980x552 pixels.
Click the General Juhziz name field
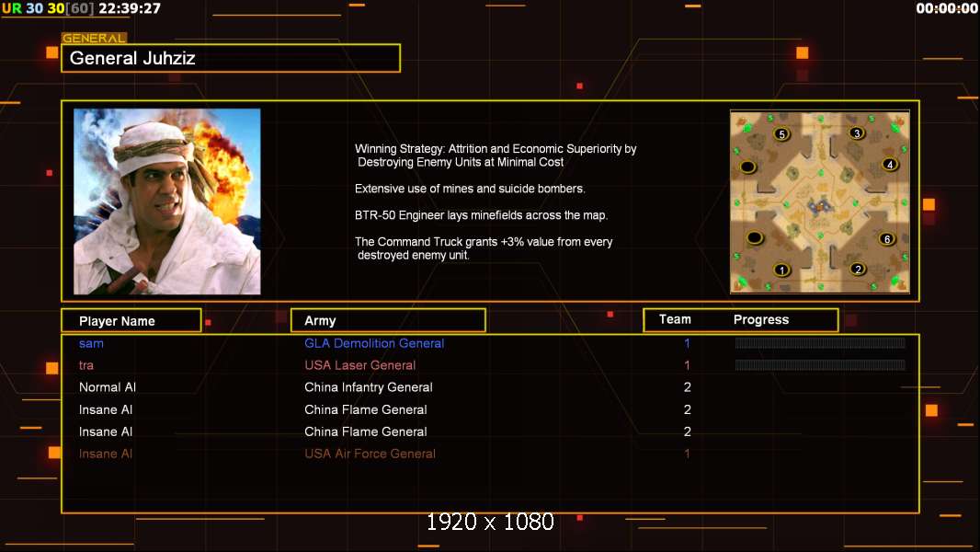(231, 58)
